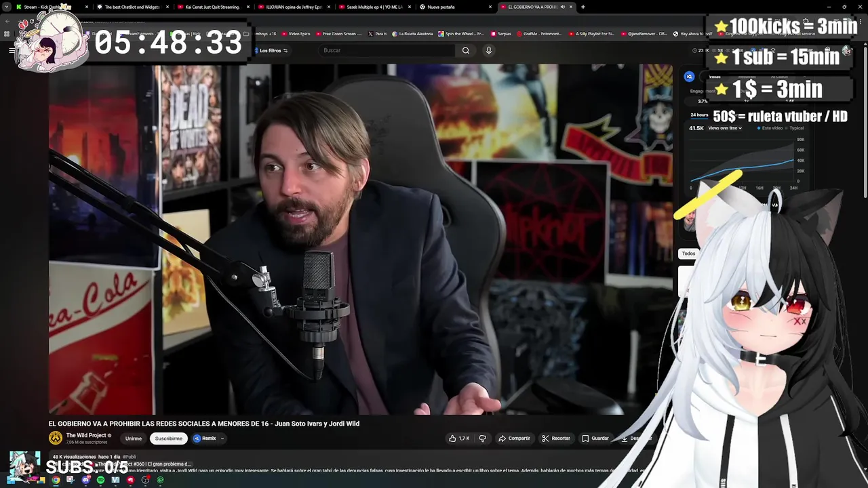Click the video player to pause

[360, 239]
